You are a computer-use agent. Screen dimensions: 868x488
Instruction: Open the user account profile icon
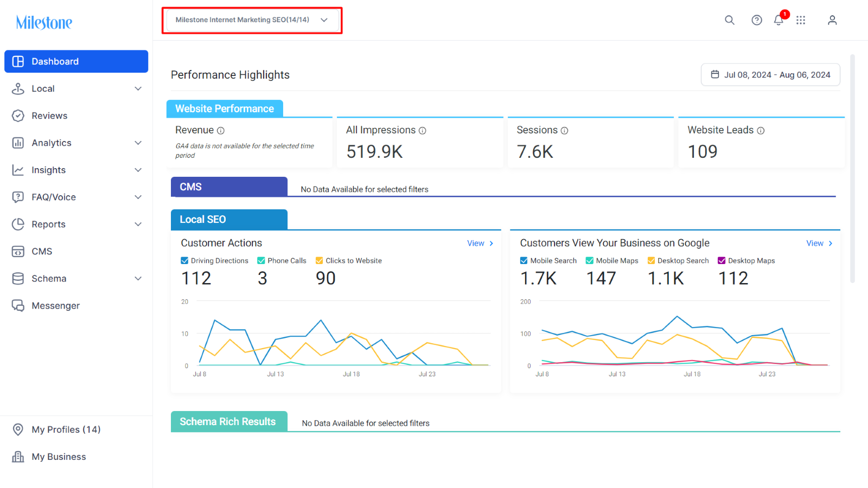coord(832,20)
